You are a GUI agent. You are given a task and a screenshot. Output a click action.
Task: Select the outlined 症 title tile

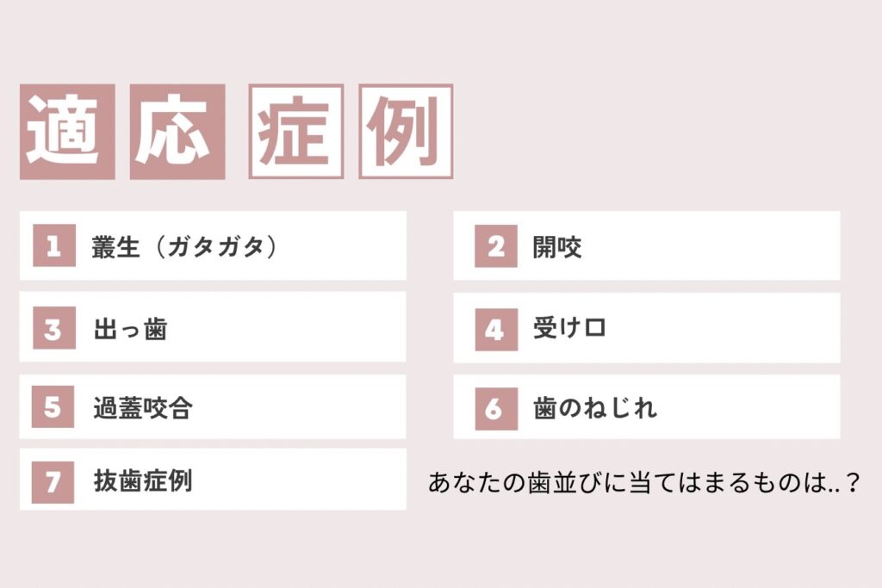(295, 132)
